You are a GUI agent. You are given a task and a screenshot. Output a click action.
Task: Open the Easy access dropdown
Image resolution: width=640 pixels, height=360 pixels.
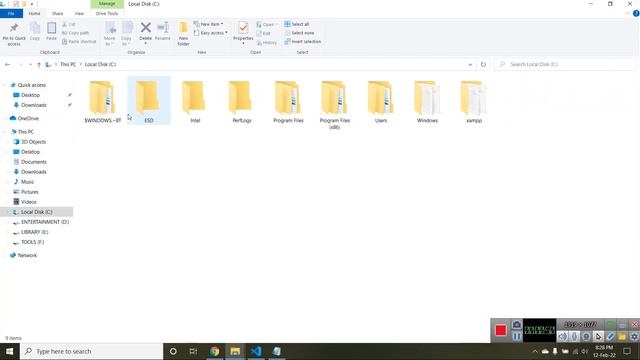tap(211, 33)
